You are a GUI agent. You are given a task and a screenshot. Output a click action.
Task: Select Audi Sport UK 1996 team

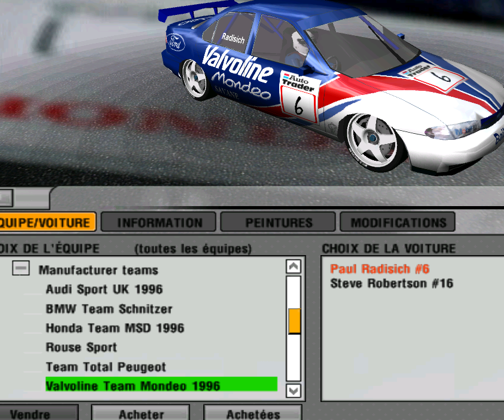coord(104,290)
